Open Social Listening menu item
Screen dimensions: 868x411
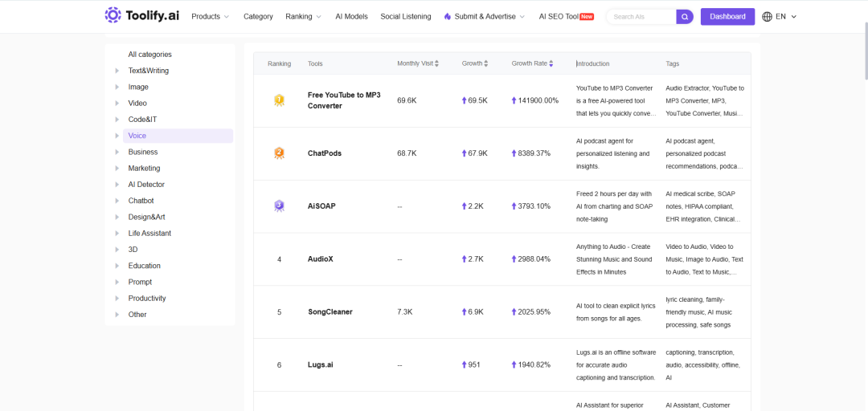coord(406,17)
